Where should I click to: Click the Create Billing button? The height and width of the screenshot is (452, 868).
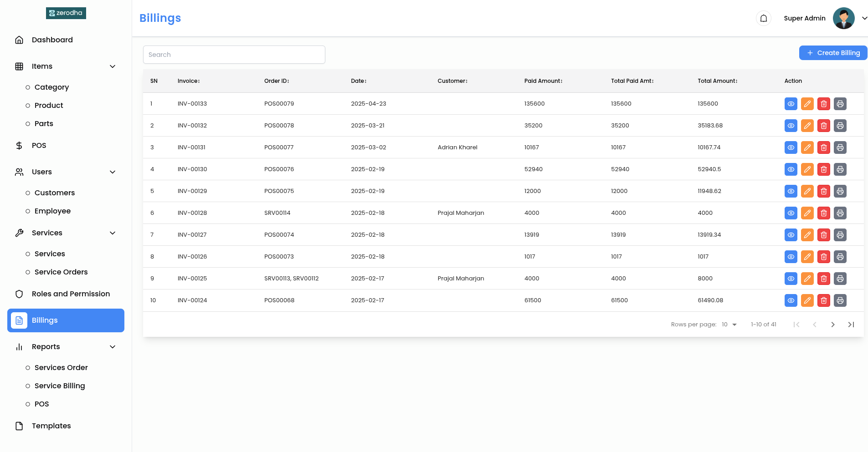[x=833, y=53]
